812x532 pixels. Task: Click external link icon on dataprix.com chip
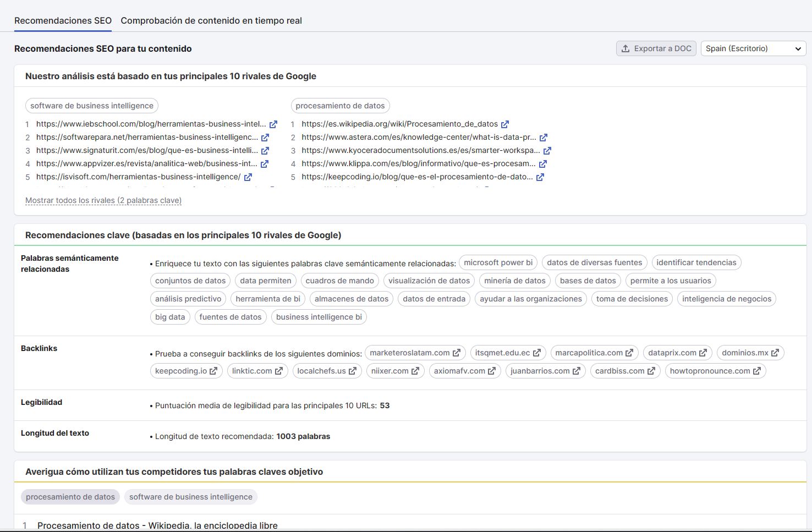(703, 353)
